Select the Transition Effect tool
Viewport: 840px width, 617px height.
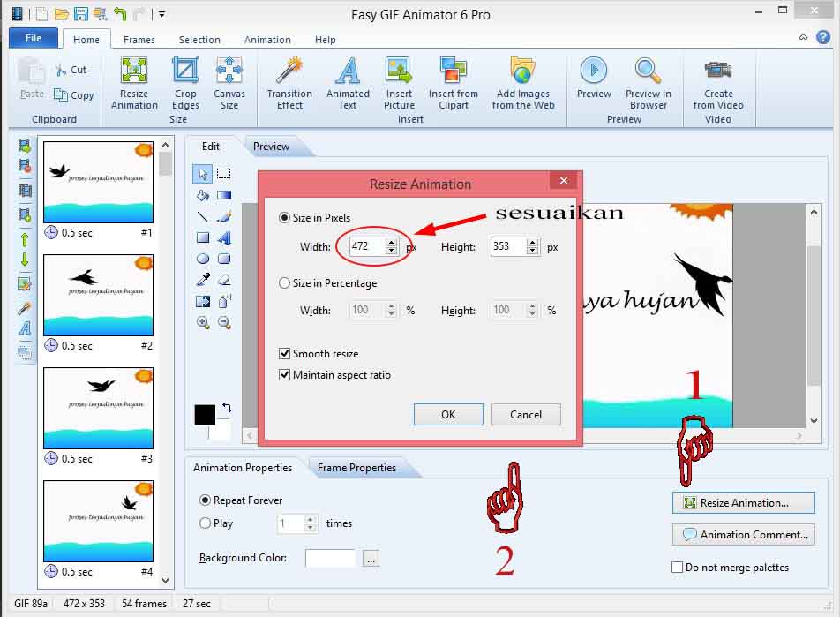click(x=289, y=84)
